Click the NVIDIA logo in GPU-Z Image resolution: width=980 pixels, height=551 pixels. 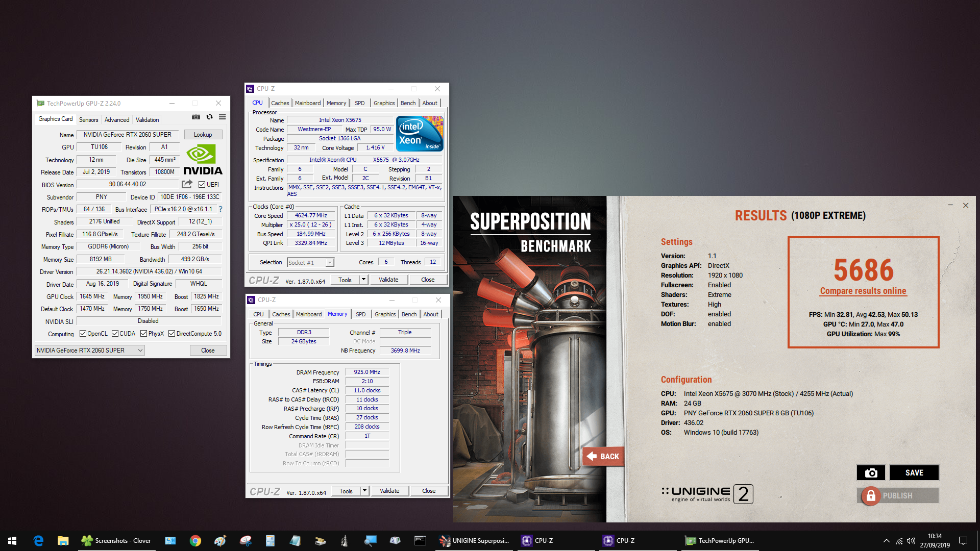(203, 160)
